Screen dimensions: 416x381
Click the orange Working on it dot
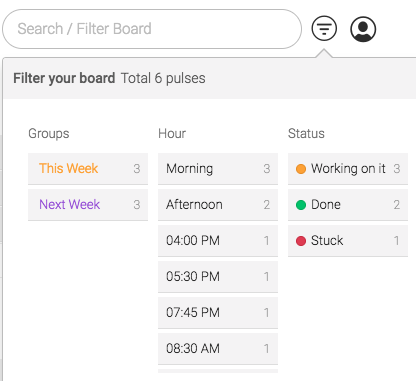[x=301, y=169]
